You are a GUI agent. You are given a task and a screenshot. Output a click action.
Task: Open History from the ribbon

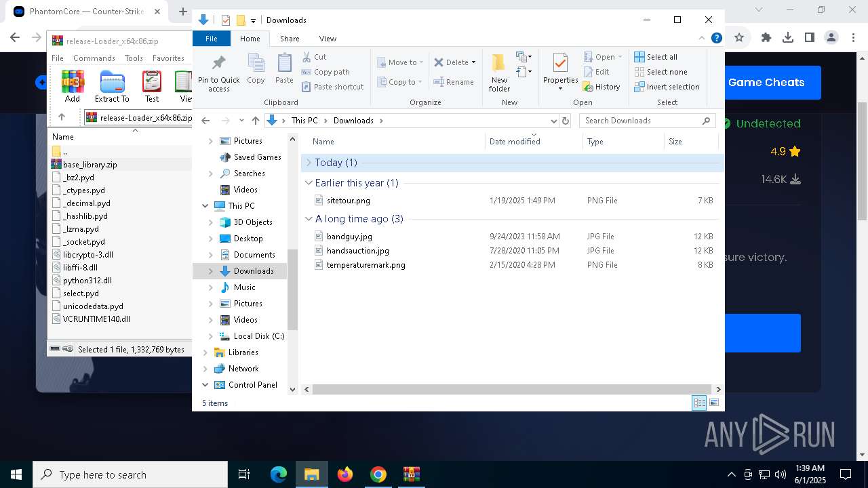pyautogui.click(x=601, y=87)
